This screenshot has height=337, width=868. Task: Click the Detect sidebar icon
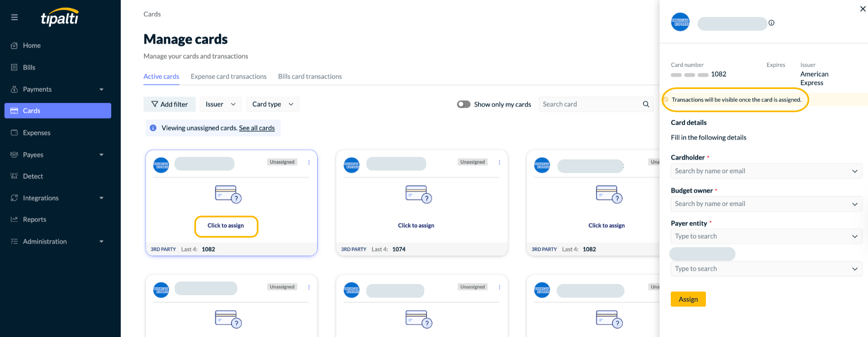coord(14,176)
